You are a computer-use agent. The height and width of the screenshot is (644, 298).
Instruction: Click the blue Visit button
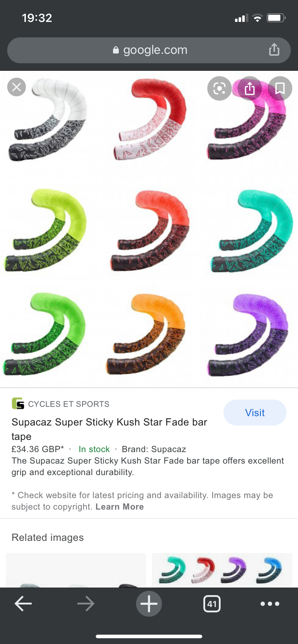[255, 413]
